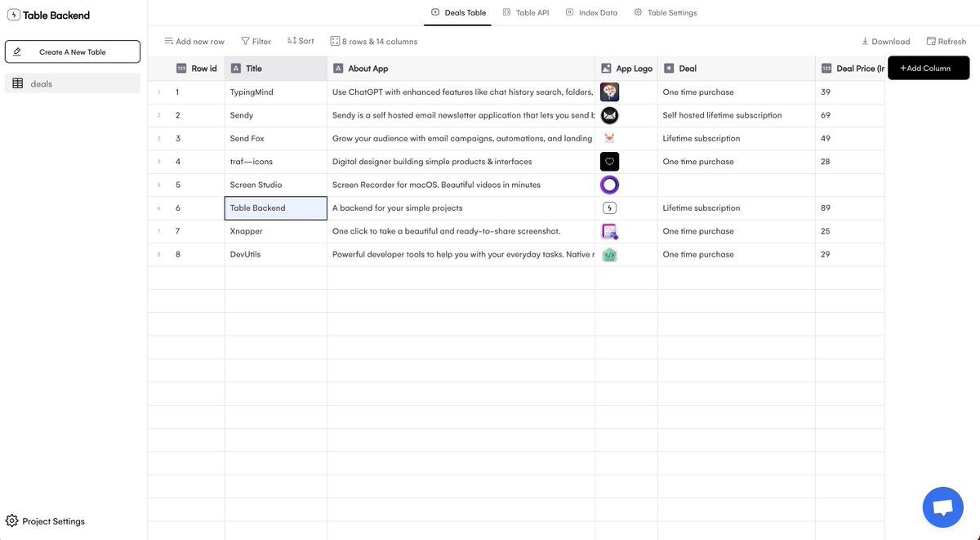Click the Refresh icon
The image size is (980, 540).
pos(931,41)
